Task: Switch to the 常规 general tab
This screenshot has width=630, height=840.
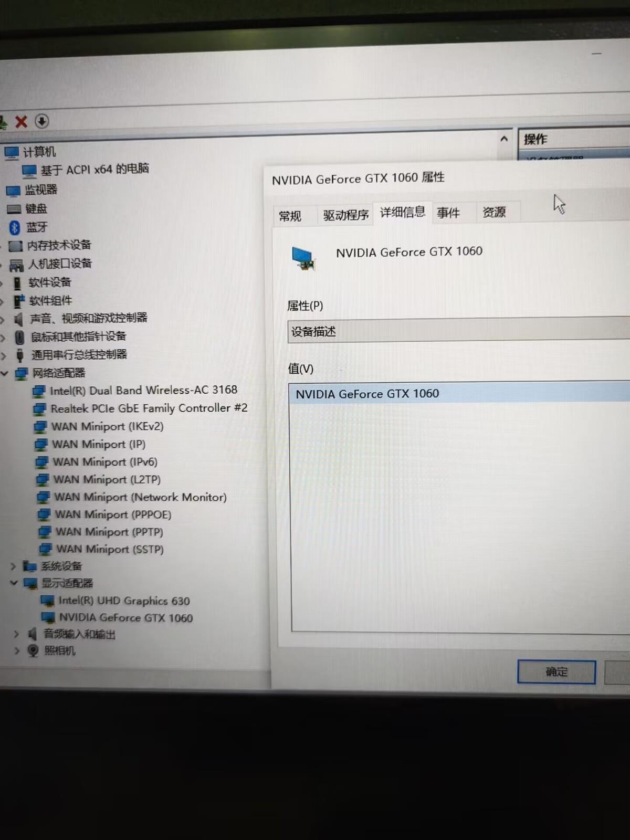Action: tap(290, 216)
